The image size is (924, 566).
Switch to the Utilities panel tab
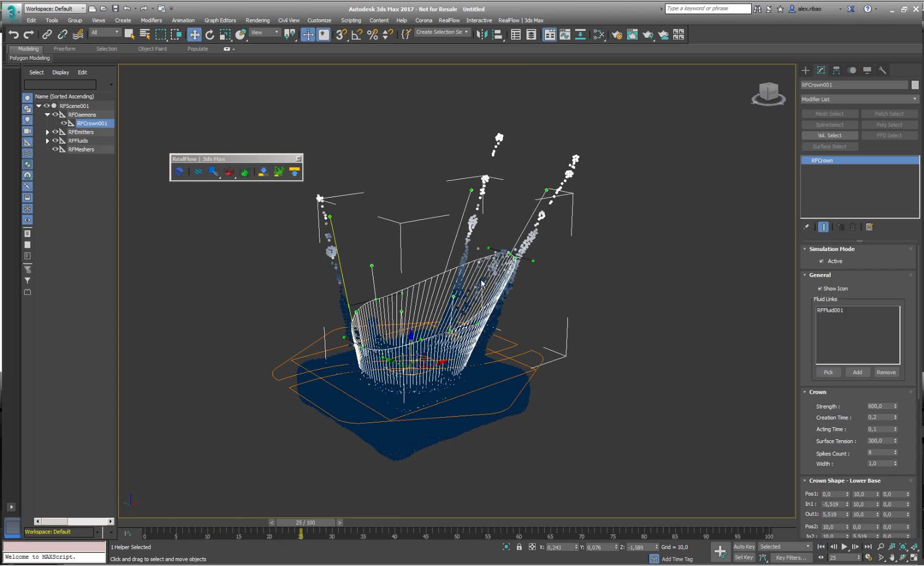point(883,70)
